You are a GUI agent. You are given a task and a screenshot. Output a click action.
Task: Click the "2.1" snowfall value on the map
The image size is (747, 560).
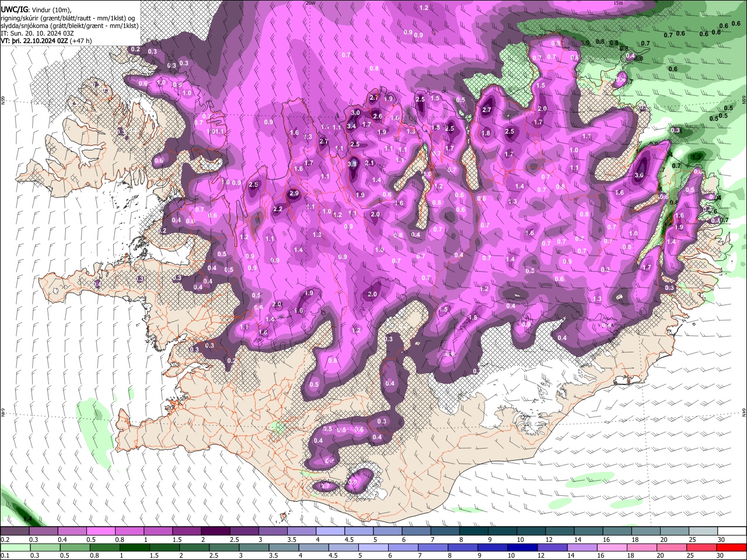(x=369, y=163)
